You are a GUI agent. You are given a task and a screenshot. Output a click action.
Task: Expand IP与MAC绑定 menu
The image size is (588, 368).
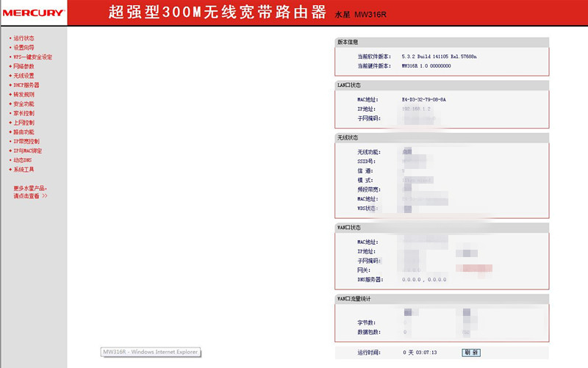[28, 151]
